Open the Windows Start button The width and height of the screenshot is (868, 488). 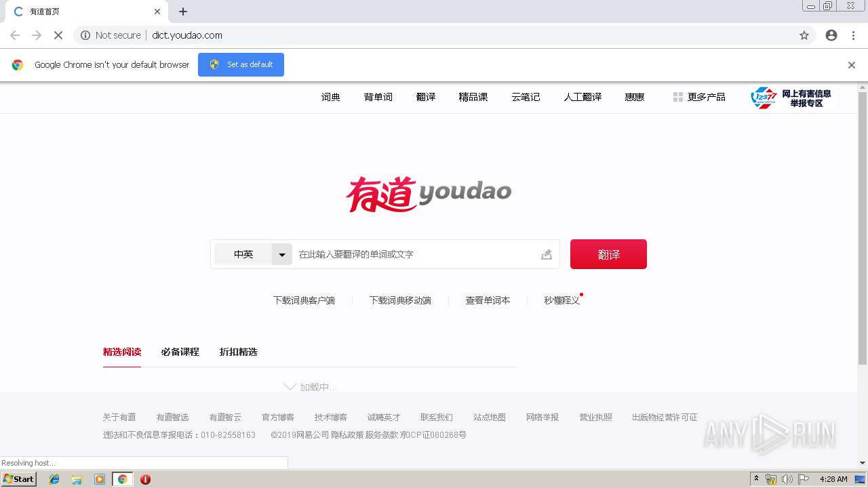click(19, 479)
